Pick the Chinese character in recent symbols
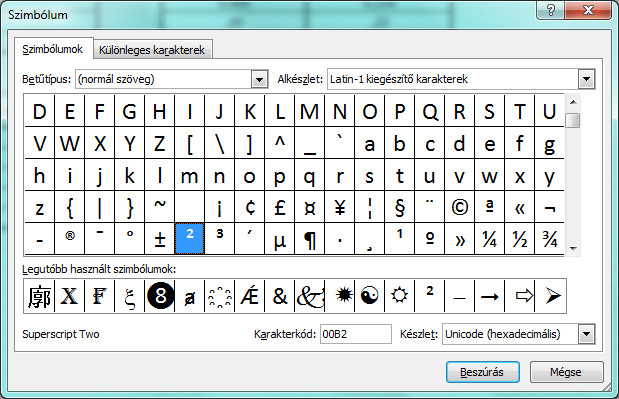This screenshot has width=619, height=399. pos(39,296)
